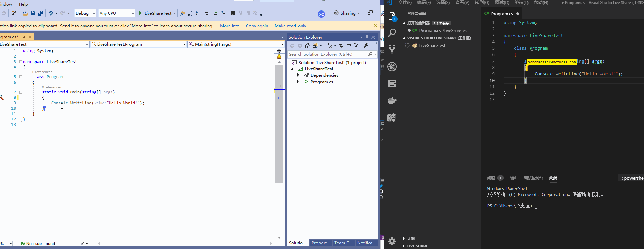
Task: Click the feedback icon beside Sharing
Action: (x=370, y=13)
